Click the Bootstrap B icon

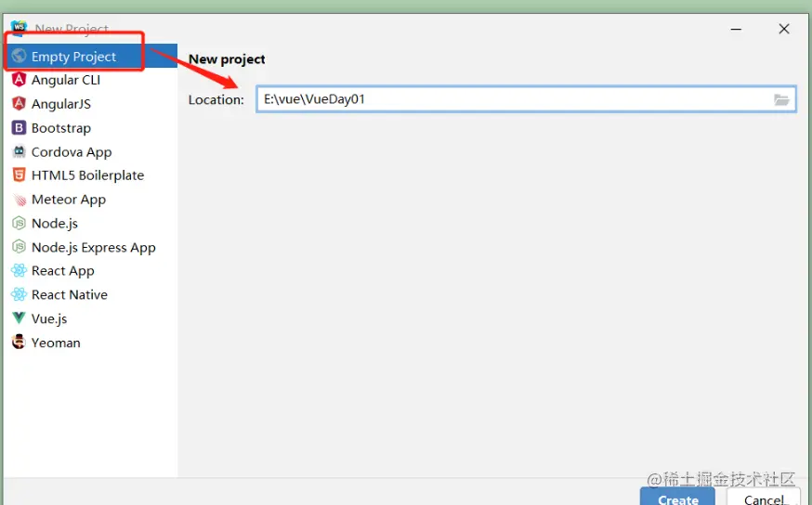coord(20,127)
